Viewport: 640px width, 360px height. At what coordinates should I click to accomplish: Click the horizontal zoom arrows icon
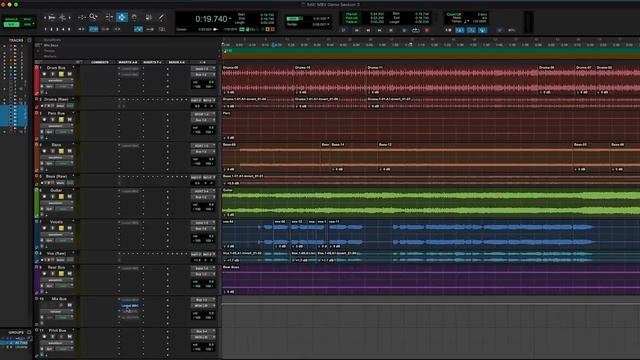tap(82, 18)
